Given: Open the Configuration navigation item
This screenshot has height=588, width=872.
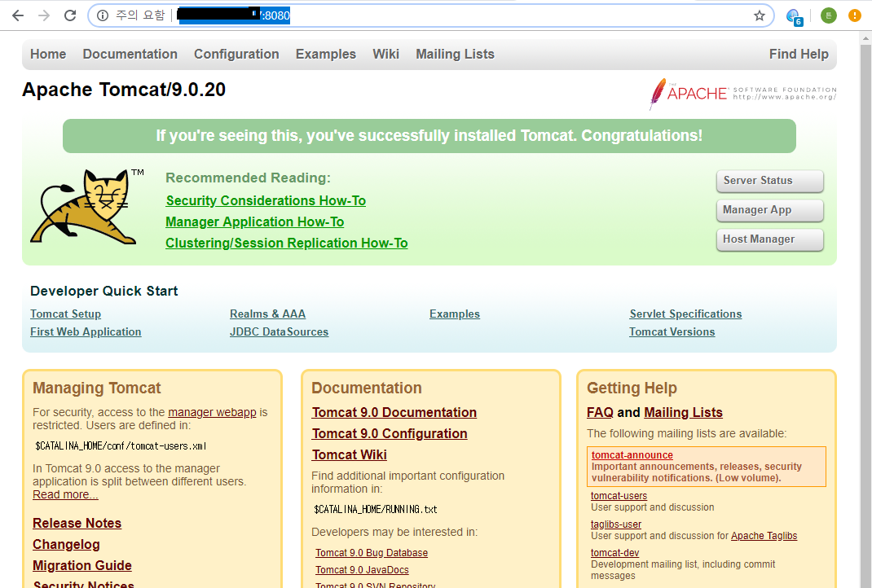Looking at the screenshot, I should pos(236,54).
